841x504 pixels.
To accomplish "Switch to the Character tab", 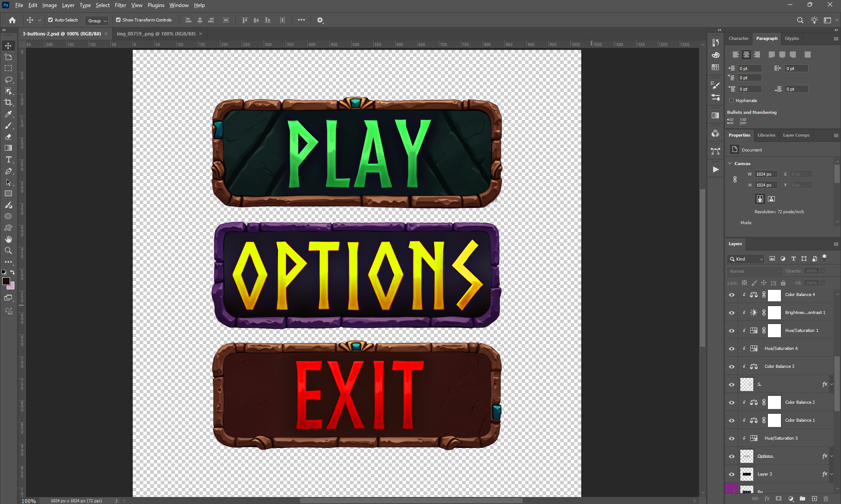I will click(x=739, y=39).
